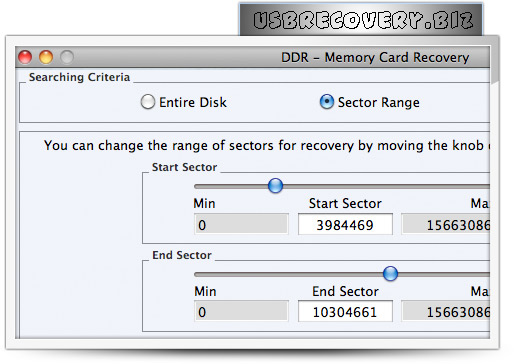The width and height of the screenshot is (514, 364).
Task: Click Start Sector slider track right of knob
Action: 386,186
